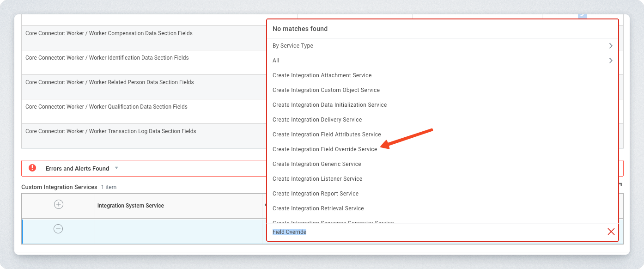644x269 pixels.
Task: Click Worker Compensation Data Section Fields row
Action: [109, 33]
